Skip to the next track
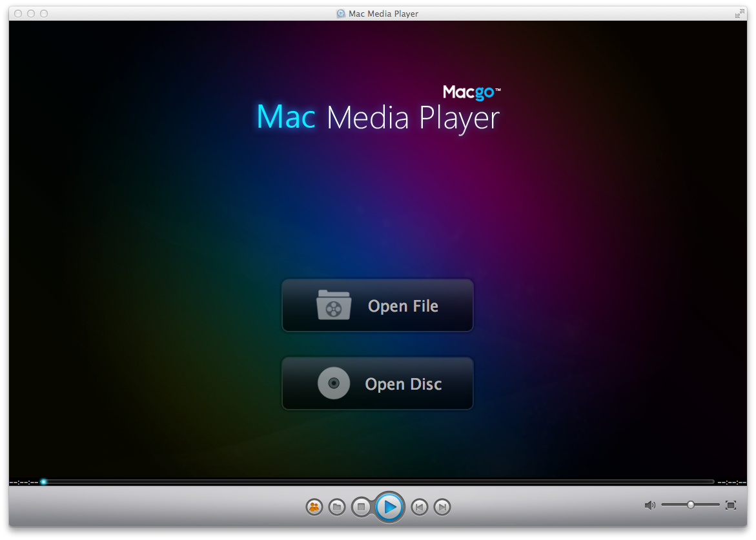 [442, 506]
